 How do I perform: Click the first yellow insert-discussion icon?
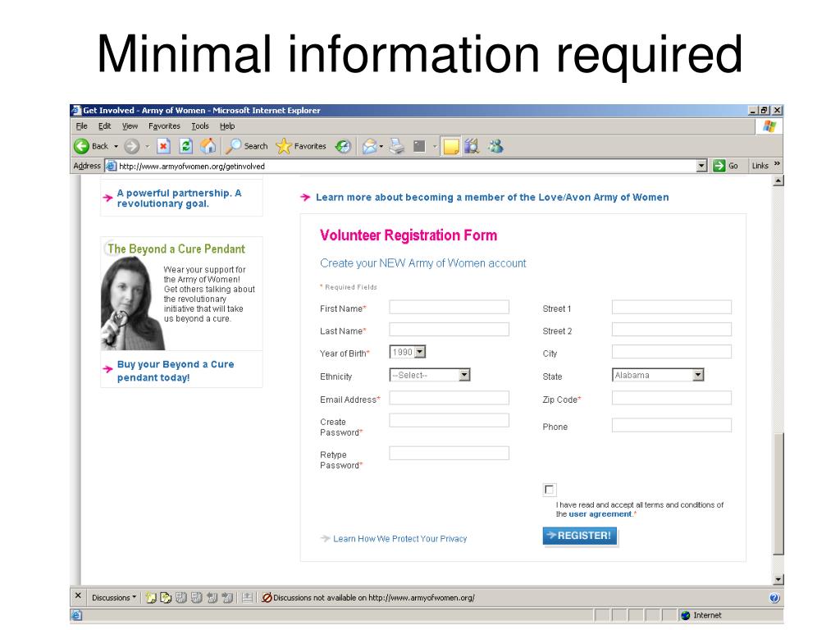coord(151,597)
